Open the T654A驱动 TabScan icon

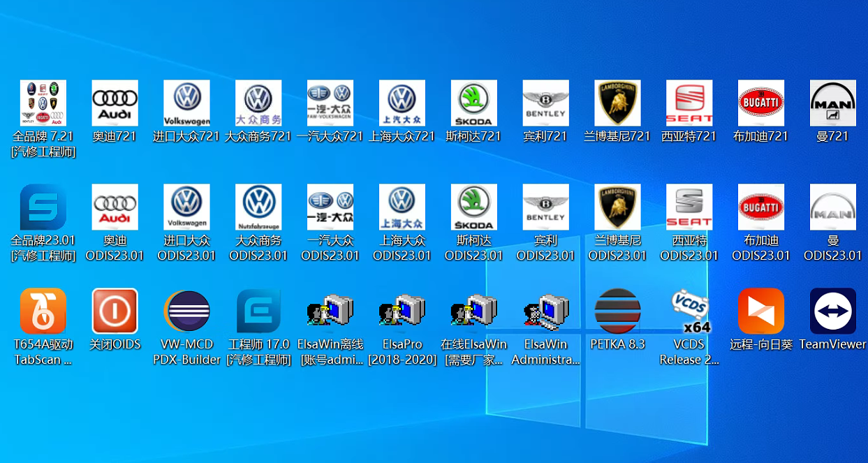[x=43, y=311]
